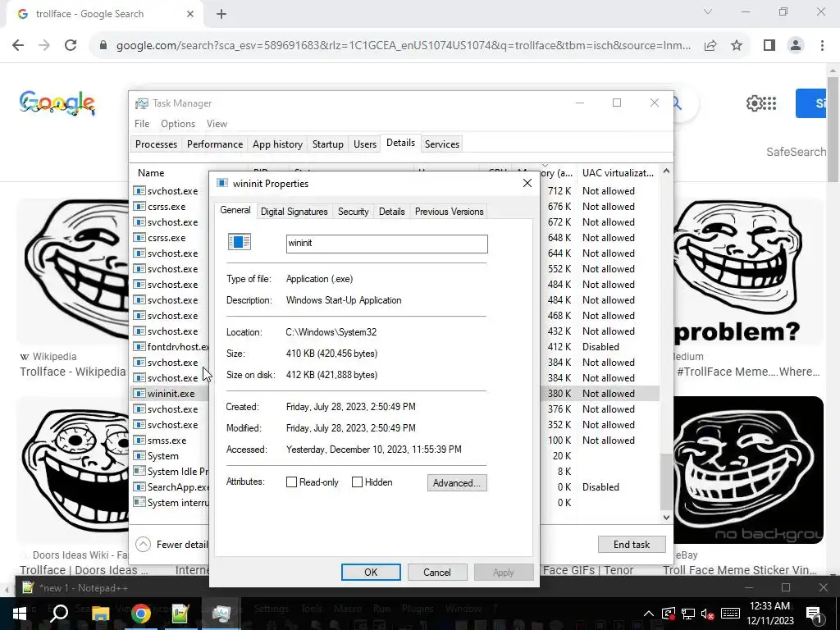840x630 pixels.
Task: Open the Trollface - Wikipedia result link
Action: [73, 372]
